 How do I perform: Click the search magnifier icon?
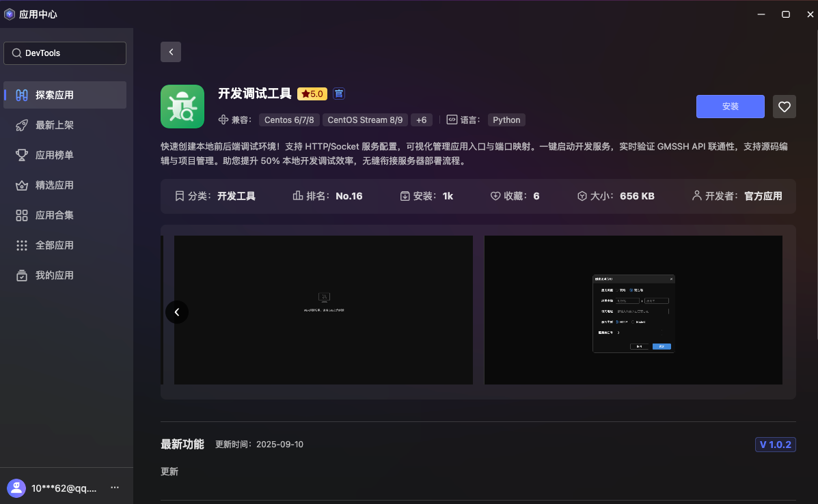coord(16,53)
